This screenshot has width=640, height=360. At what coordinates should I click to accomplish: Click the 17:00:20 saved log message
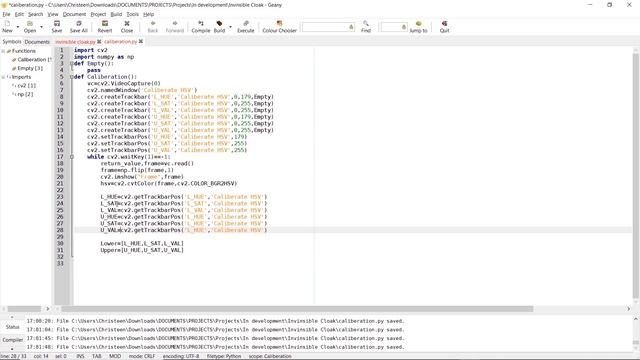coord(215,321)
